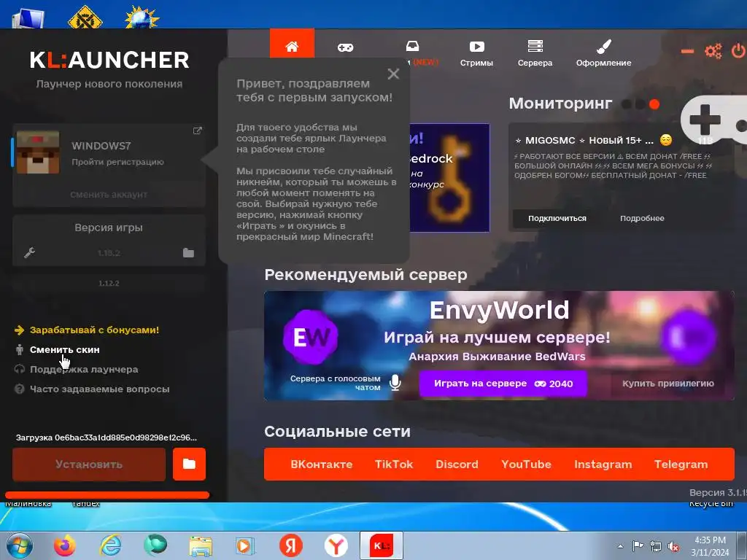The width and height of the screenshot is (747, 560).
Task: Open folder with orange button beside Установить
Action: coord(189,464)
